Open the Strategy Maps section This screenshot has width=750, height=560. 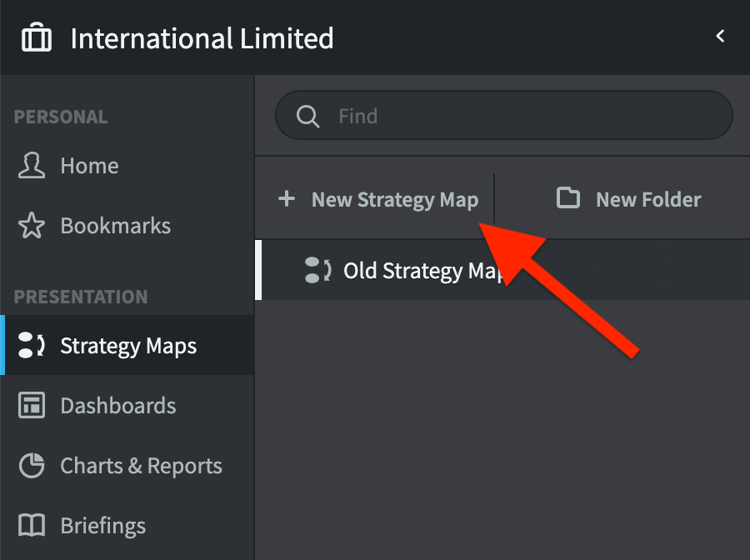pos(128,345)
